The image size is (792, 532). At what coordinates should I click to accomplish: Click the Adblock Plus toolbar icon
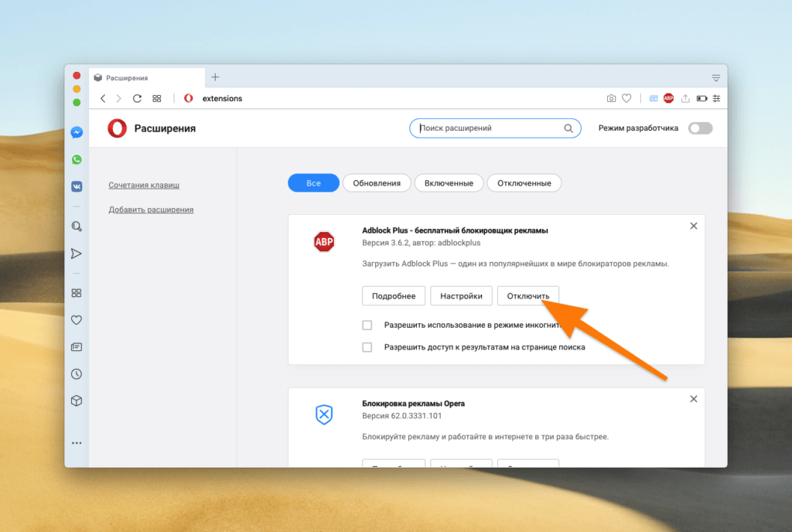point(668,98)
